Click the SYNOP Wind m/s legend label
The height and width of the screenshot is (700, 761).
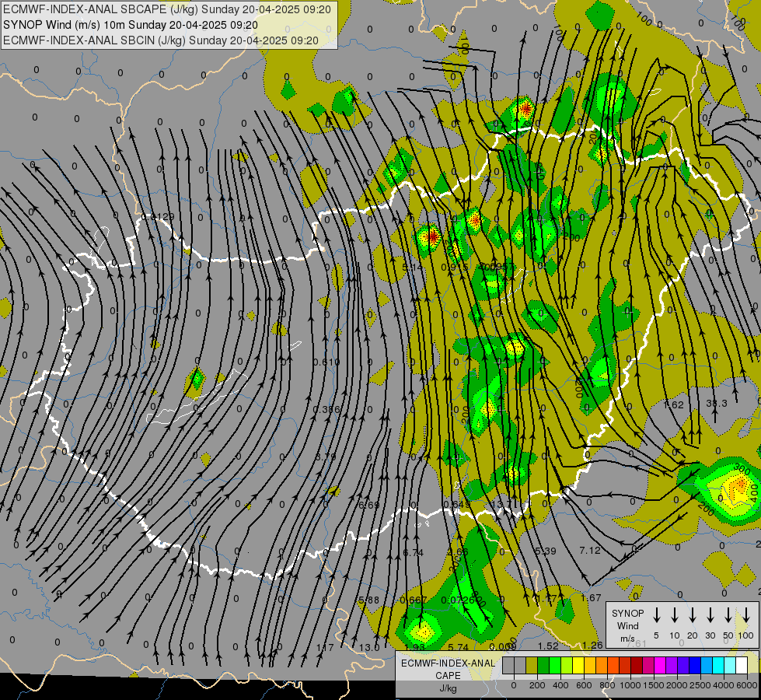pyautogui.click(x=627, y=625)
